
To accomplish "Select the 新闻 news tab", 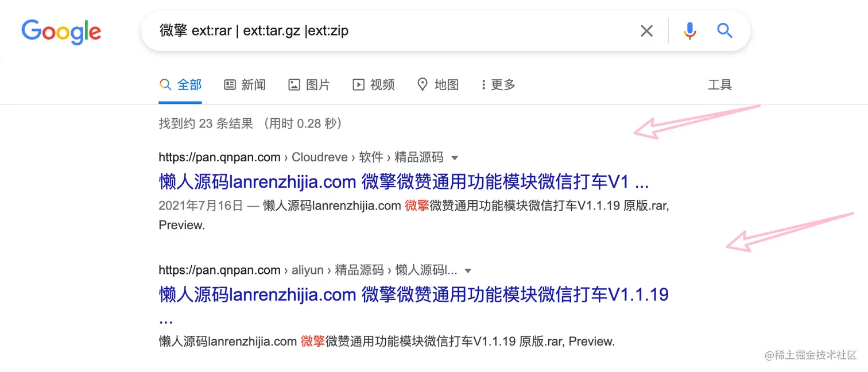I will point(245,85).
